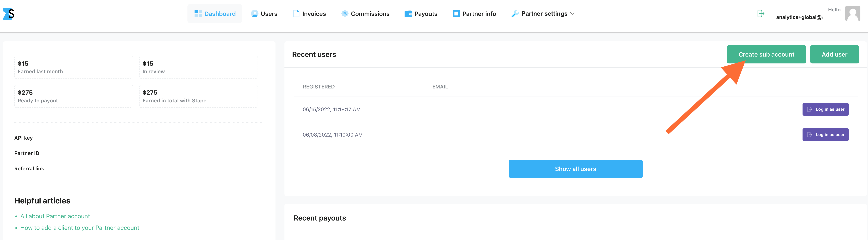The image size is (868, 240).
Task: Click the Partner settings wrench icon
Action: point(515,13)
